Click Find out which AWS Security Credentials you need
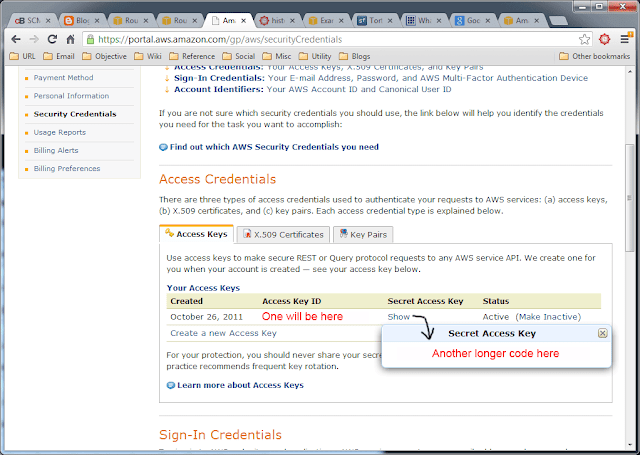 point(274,147)
